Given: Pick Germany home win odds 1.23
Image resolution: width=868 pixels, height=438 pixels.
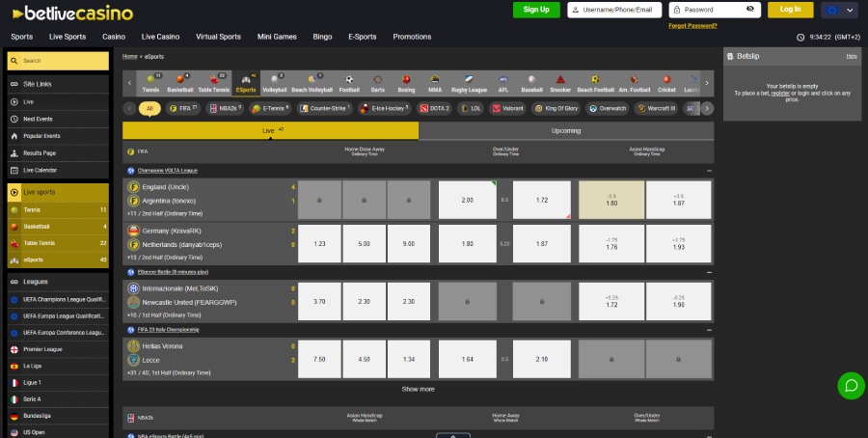Looking at the screenshot, I should pyautogui.click(x=319, y=244).
